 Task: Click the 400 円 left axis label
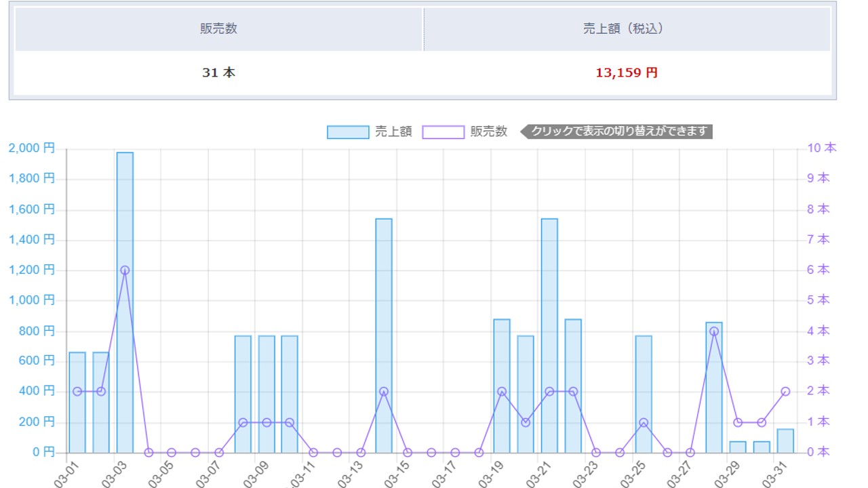pyautogui.click(x=38, y=391)
